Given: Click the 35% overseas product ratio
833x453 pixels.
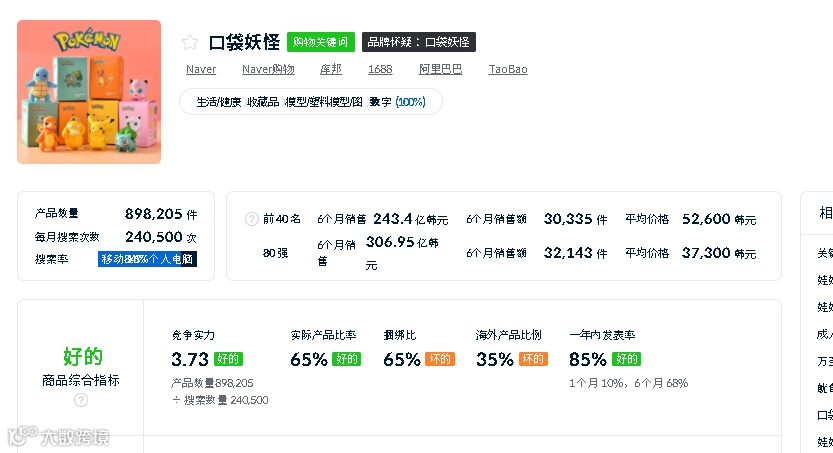Looking at the screenshot, I should 495,360.
